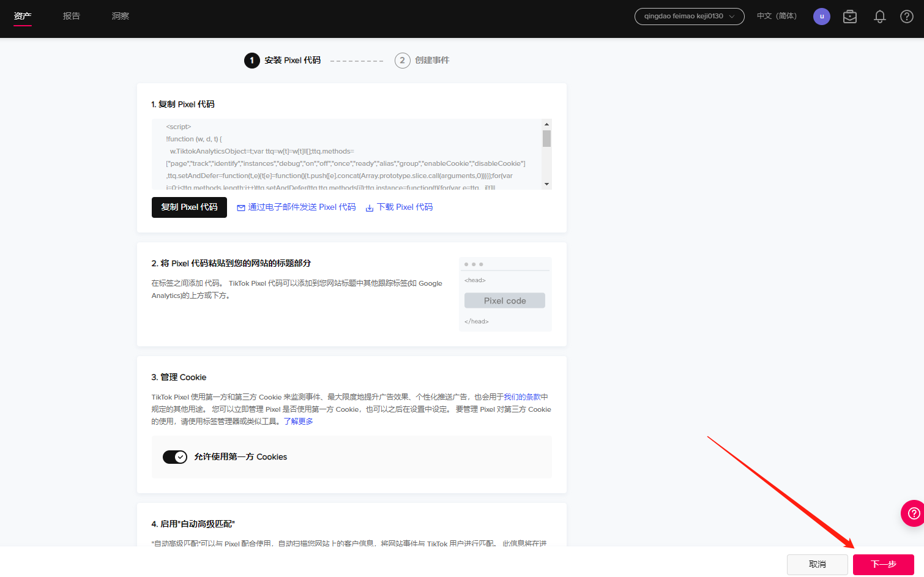
Task: Toggle 允许使用第一方 Cookies switch
Action: [175, 457]
